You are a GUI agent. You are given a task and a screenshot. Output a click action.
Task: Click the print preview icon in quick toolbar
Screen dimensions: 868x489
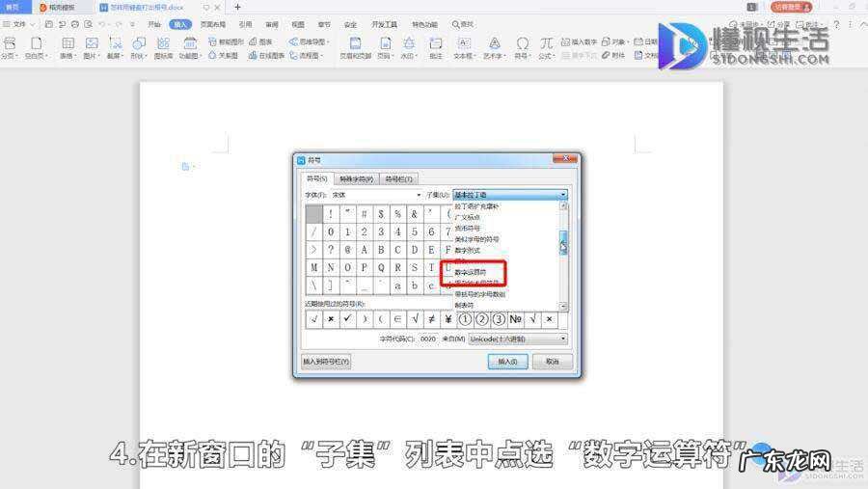[88, 24]
